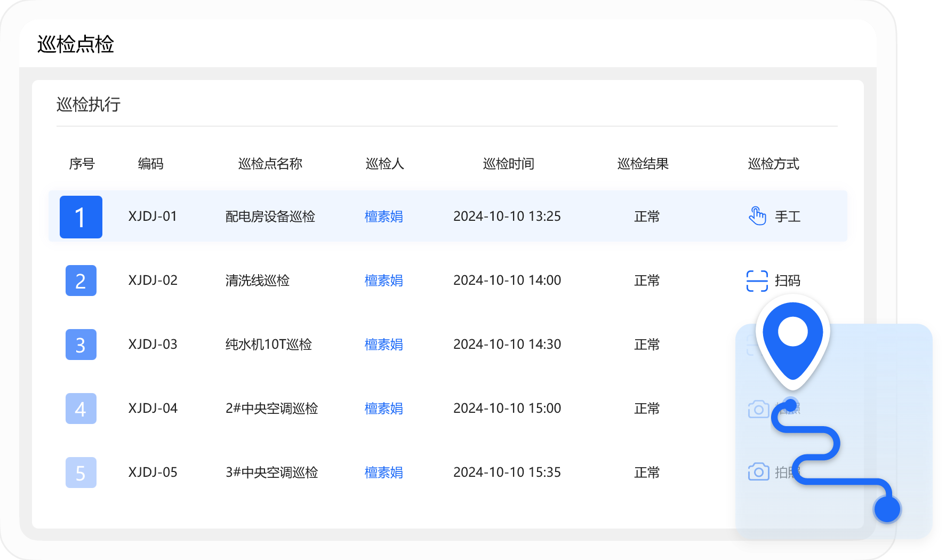Select the 清洗线巡检 inspection point name

(x=257, y=281)
